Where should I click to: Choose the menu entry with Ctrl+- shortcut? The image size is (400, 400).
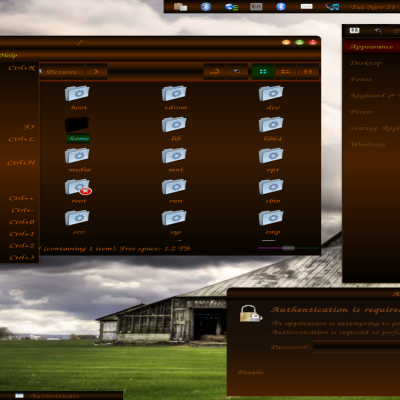coord(19,210)
